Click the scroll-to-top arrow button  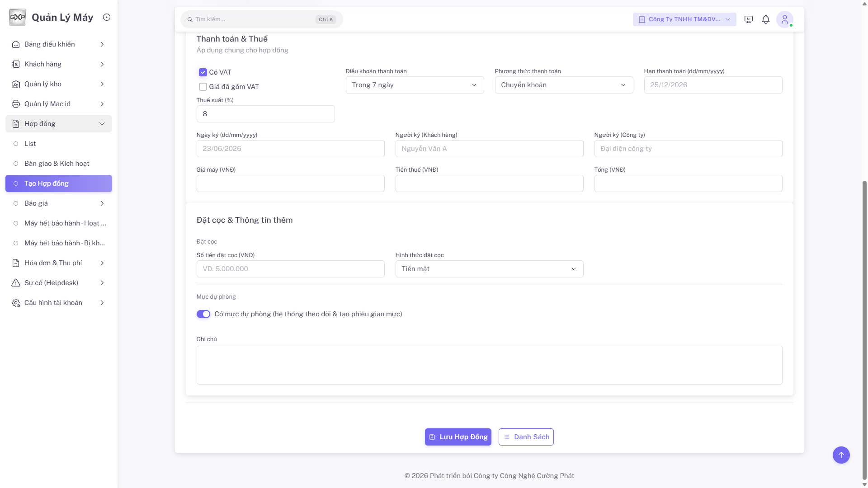[841, 455]
